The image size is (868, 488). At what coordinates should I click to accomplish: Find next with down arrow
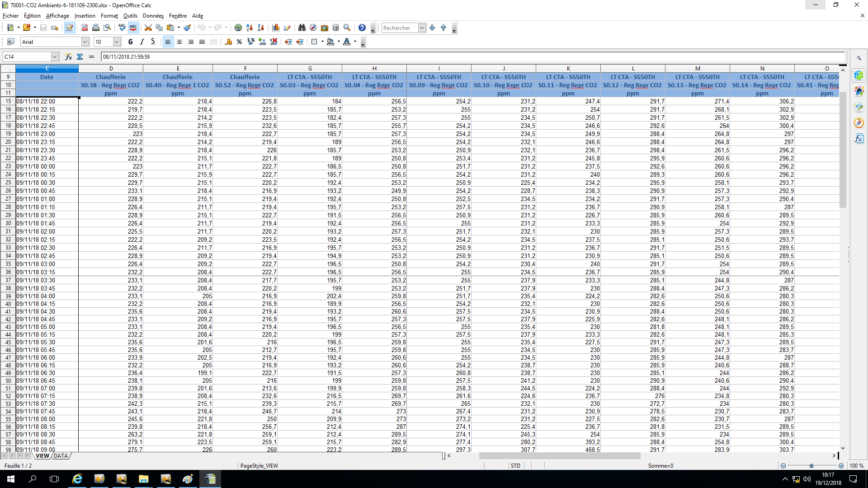tap(433, 28)
